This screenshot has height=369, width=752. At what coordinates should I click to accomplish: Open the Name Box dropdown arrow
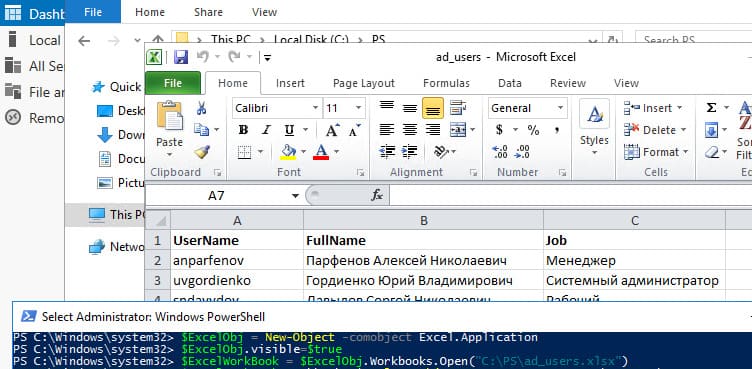click(x=295, y=196)
